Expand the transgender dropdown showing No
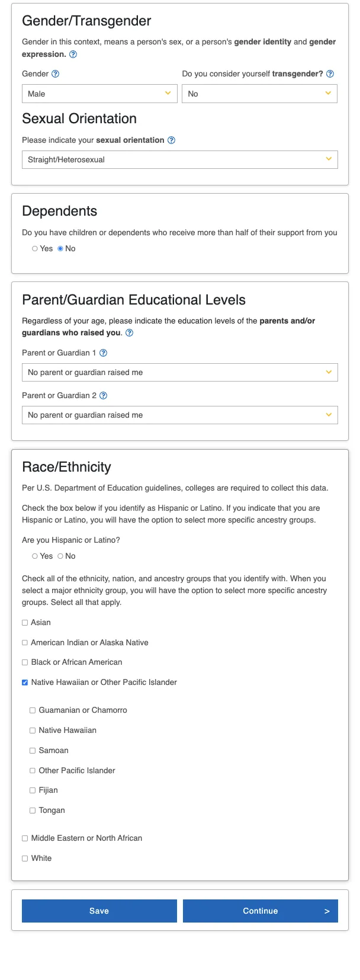The width and height of the screenshot is (360, 980). click(259, 94)
